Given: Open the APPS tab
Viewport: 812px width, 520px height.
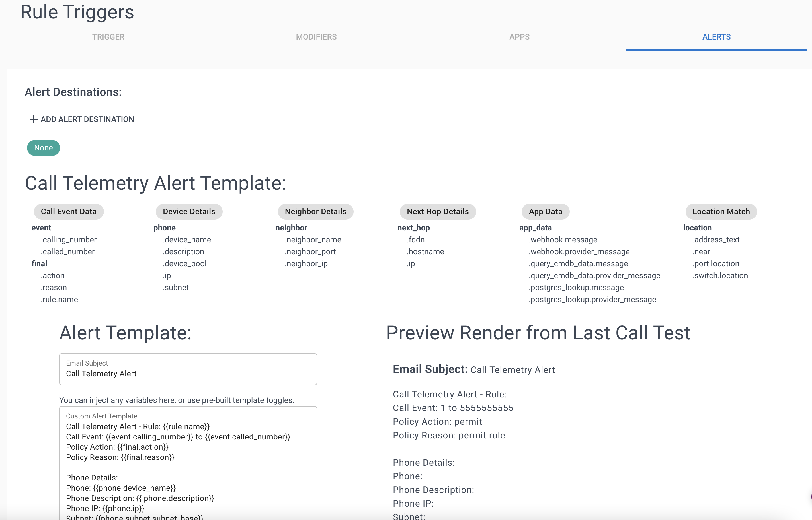Looking at the screenshot, I should point(519,37).
